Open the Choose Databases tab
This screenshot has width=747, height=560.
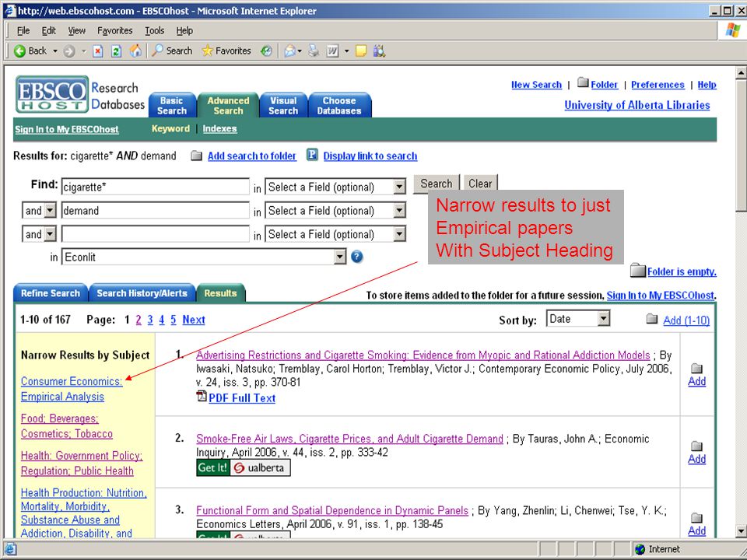(339, 105)
